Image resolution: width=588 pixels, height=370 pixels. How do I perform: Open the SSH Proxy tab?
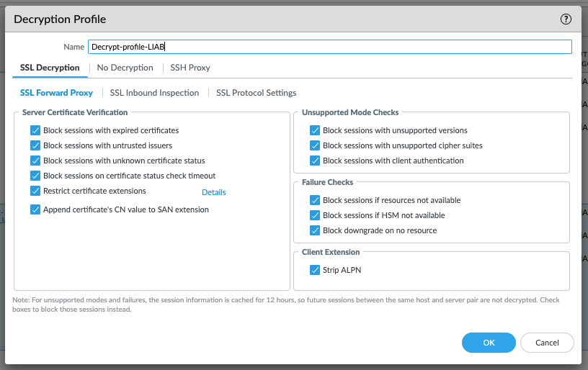pos(190,68)
